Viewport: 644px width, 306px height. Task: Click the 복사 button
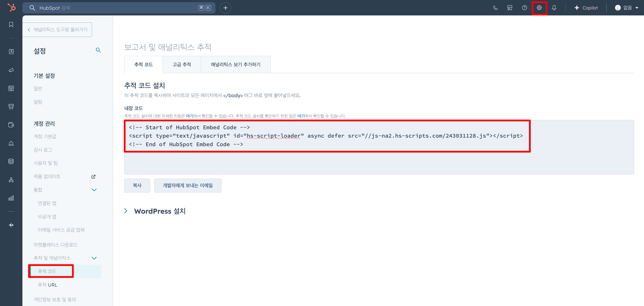[x=137, y=186]
